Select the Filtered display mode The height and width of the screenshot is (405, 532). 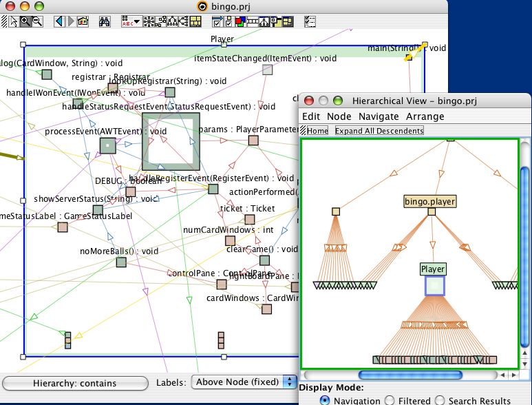390,400
